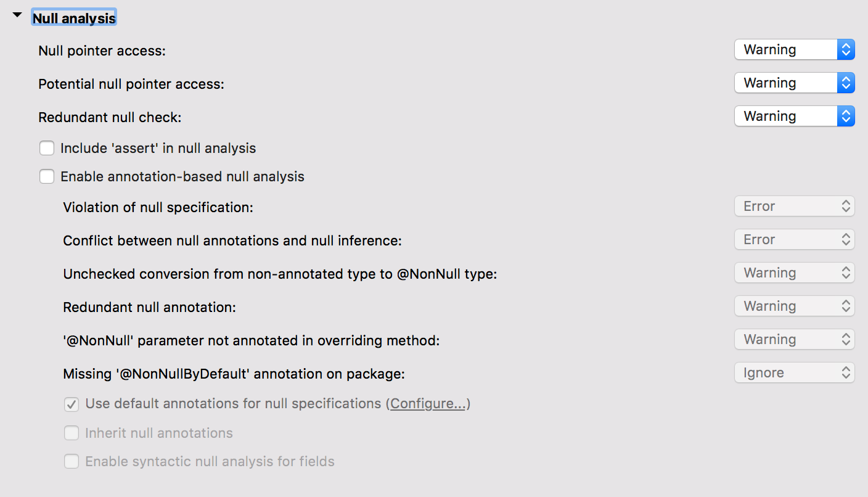
Task: Open the Redundant null check severity dropdown
Action: tap(794, 117)
